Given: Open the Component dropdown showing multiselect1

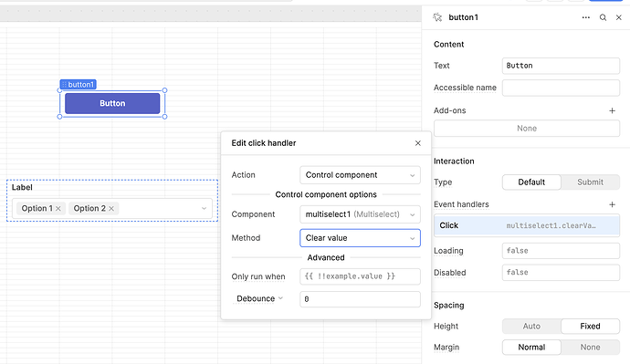Looking at the screenshot, I should (x=360, y=214).
